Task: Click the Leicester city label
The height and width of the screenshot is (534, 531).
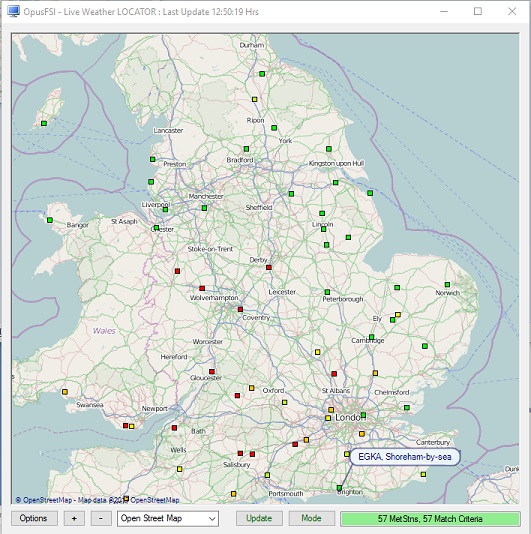Action: click(x=282, y=292)
